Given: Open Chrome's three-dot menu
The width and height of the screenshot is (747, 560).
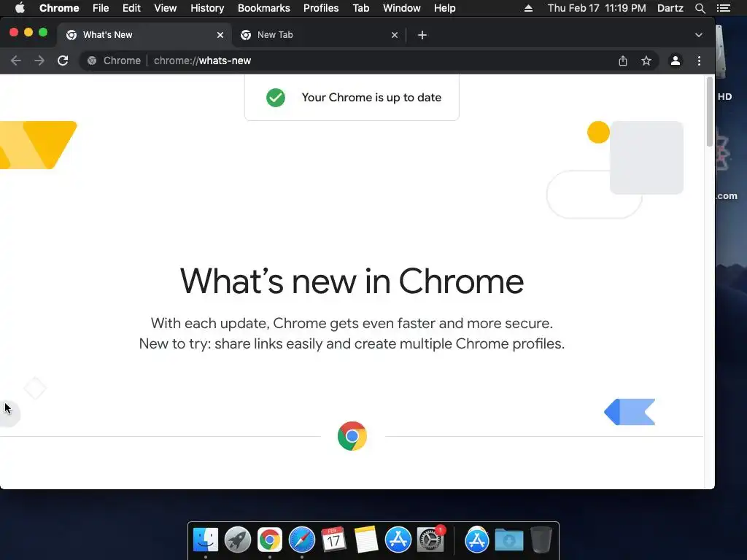Looking at the screenshot, I should (x=699, y=61).
